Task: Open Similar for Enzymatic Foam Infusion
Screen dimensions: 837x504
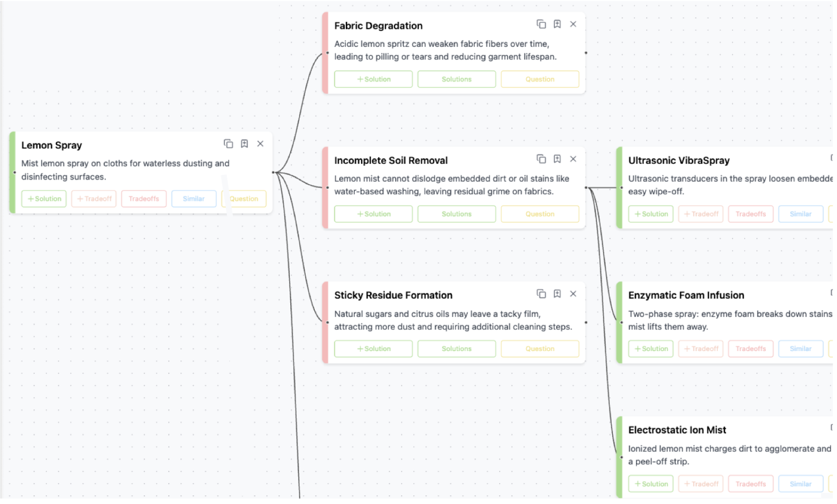Action: point(800,349)
